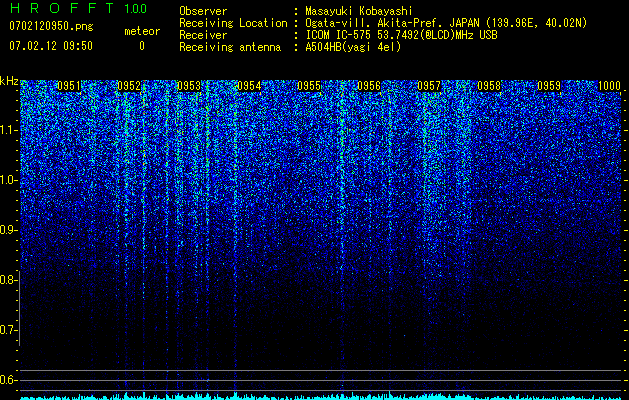Click the 1.1 kHz axis label
Viewport: 629px width, 400px height.
tap(8, 130)
